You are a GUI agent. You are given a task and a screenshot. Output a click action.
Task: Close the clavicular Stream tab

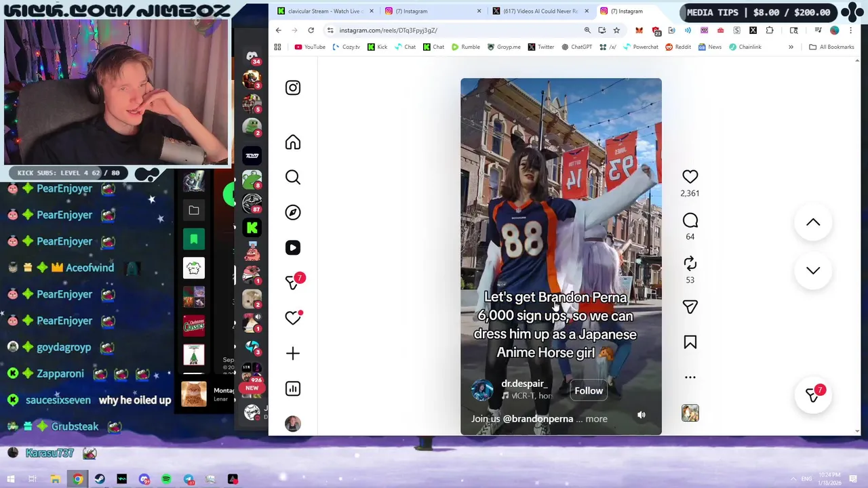tap(371, 11)
